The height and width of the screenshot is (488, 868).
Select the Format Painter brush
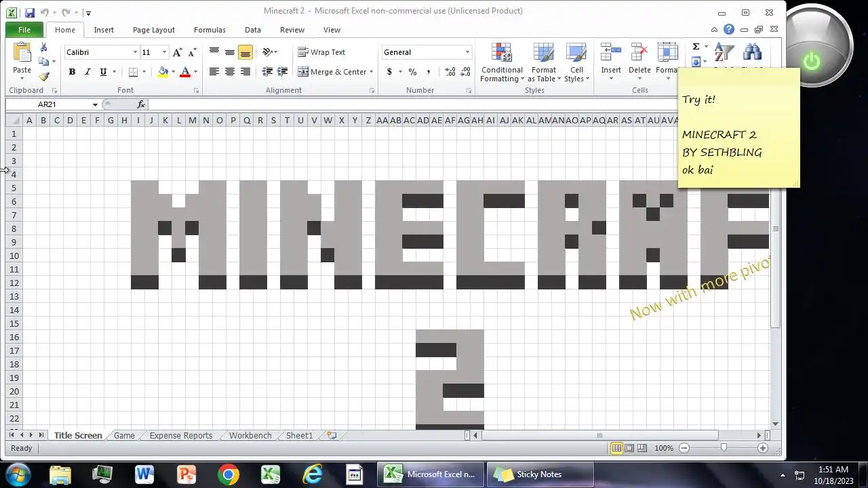pyautogui.click(x=44, y=77)
